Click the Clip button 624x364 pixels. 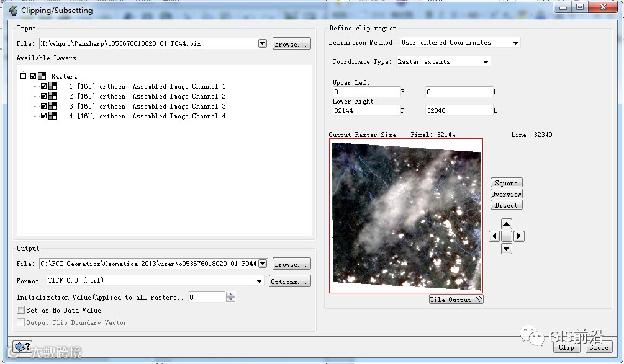(567, 347)
